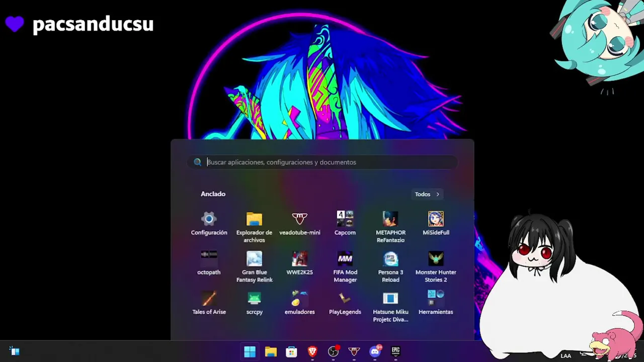Open scrcpy pinned app
The width and height of the screenshot is (644, 362).
pos(254,303)
